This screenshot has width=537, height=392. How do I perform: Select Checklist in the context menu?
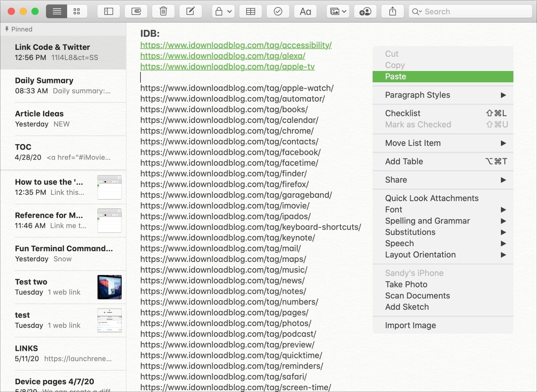click(443, 113)
